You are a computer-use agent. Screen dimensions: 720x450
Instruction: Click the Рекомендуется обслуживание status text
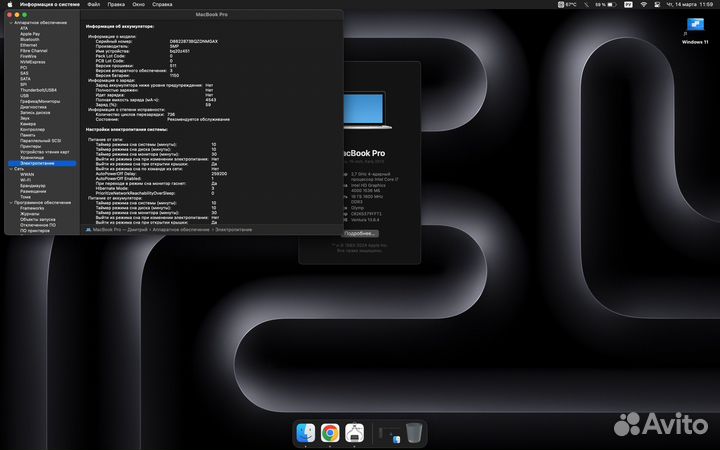click(x=198, y=119)
